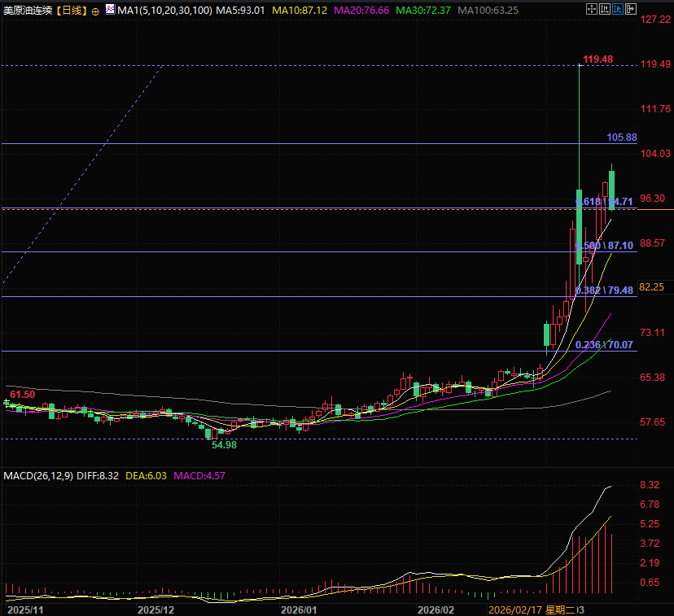Image resolution: width=674 pixels, height=616 pixels.
Task: Click the 61.50 price marker at left
Action: [x=22, y=395]
